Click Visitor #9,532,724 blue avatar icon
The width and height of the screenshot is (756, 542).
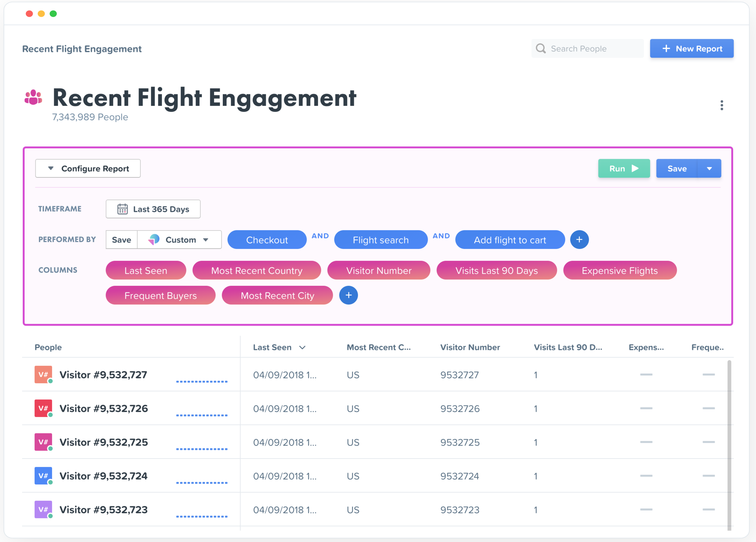click(43, 476)
